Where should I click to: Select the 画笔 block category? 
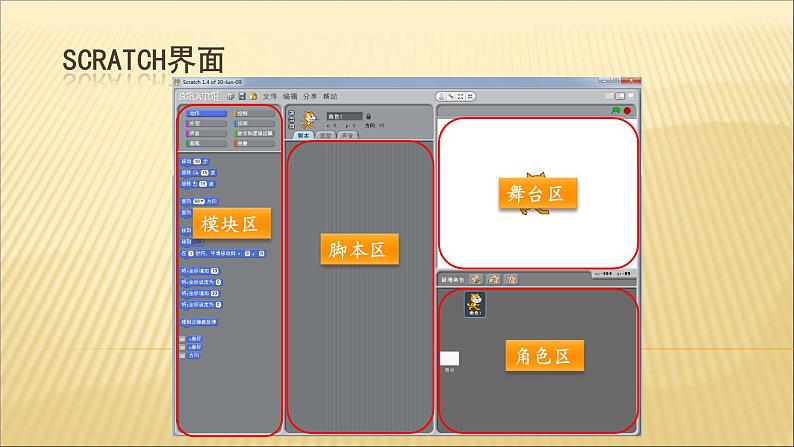pyautogui.click(x=206, y=144)
